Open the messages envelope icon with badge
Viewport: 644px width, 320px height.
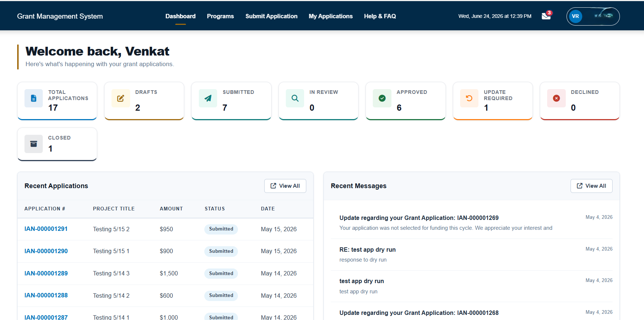click(546, 16)
